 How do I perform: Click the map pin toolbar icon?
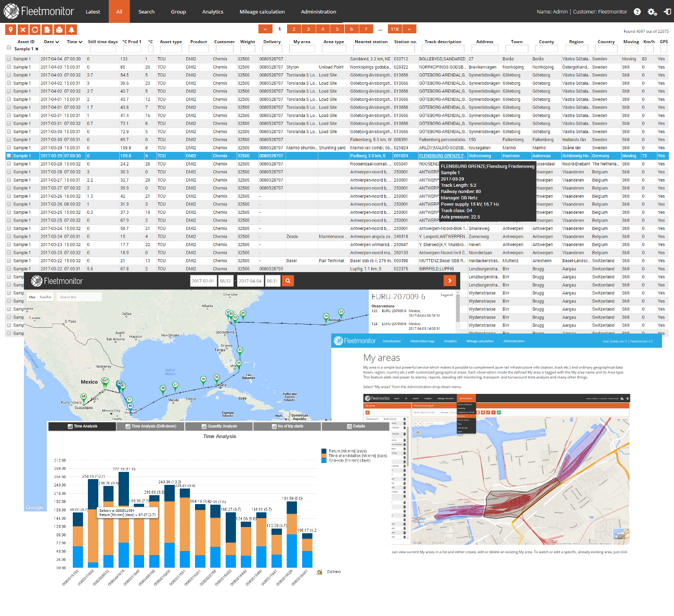click(10, 30)
